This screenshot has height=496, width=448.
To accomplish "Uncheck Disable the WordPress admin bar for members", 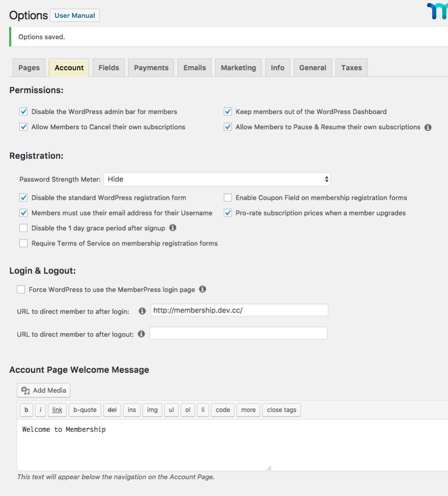I will 23,112.
